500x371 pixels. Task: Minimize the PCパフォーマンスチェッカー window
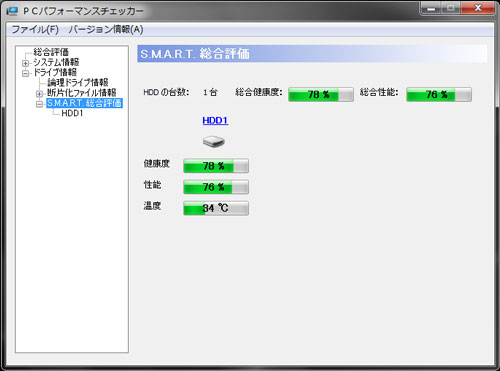click(x=431, y=8)
